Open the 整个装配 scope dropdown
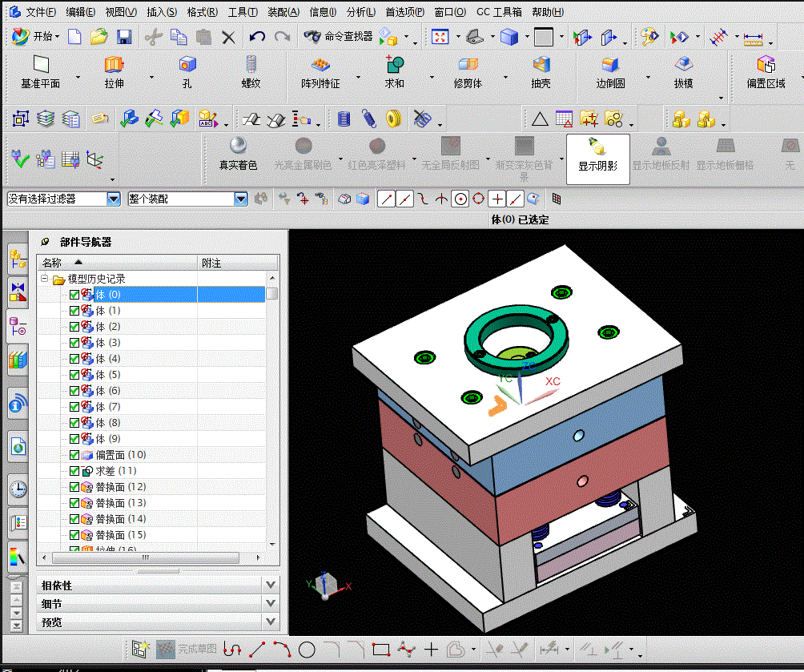The image size is (804, 672). click(x=240, y=199)
